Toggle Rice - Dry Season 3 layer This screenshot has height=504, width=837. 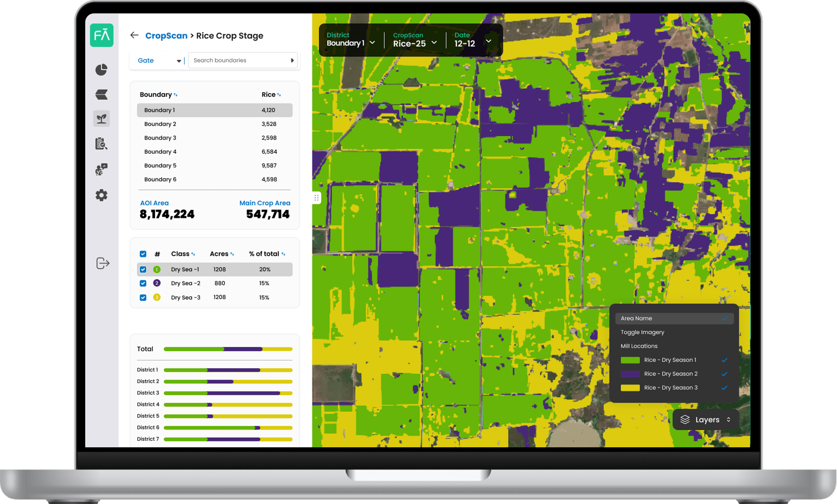point(674,388)
